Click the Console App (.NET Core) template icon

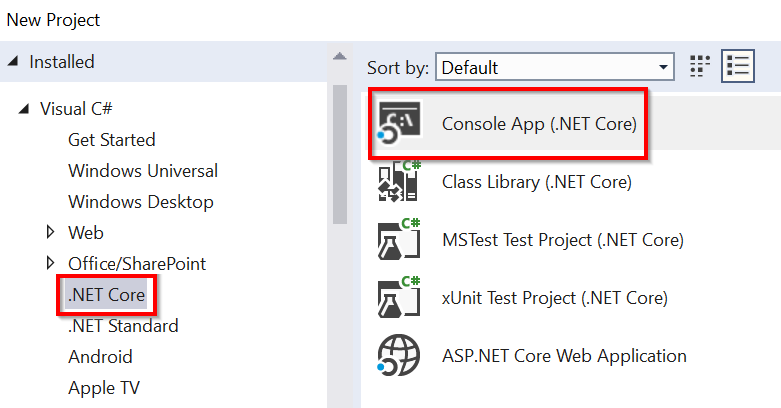[x=398, y=124]
